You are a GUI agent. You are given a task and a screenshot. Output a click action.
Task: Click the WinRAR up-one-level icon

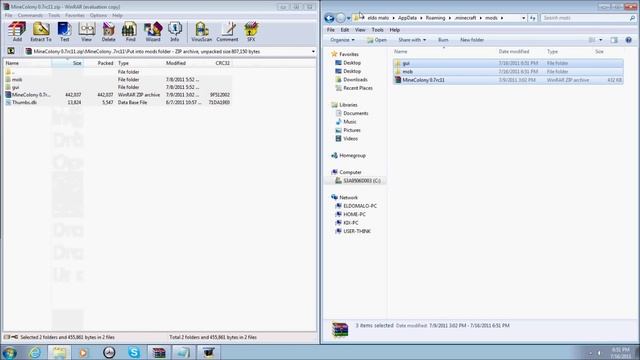point(11,51)
